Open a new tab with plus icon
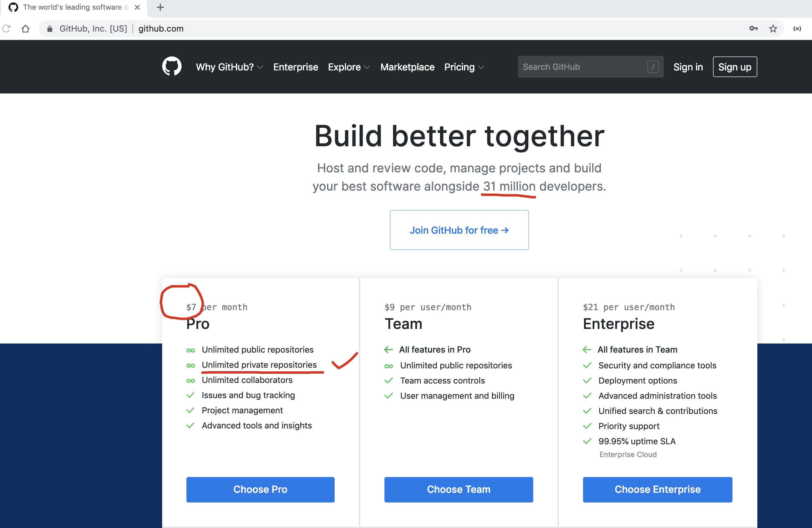Viewport: 812px width, 528px height. (160, 7)
